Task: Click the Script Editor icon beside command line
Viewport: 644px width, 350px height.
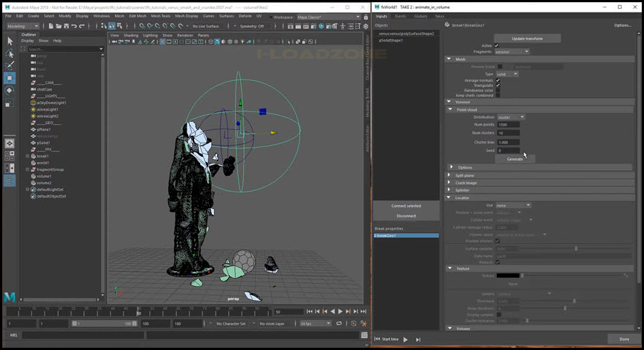Action: point(364,335)
